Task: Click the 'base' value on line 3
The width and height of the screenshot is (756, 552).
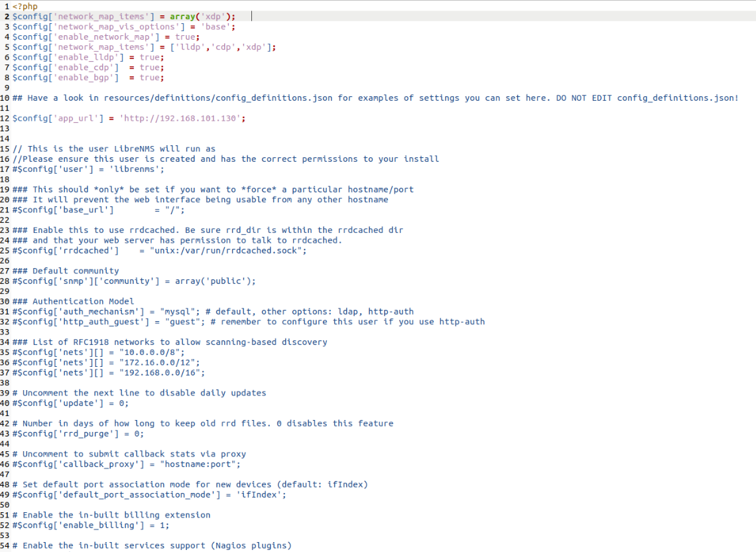Action: coord(216,27)
